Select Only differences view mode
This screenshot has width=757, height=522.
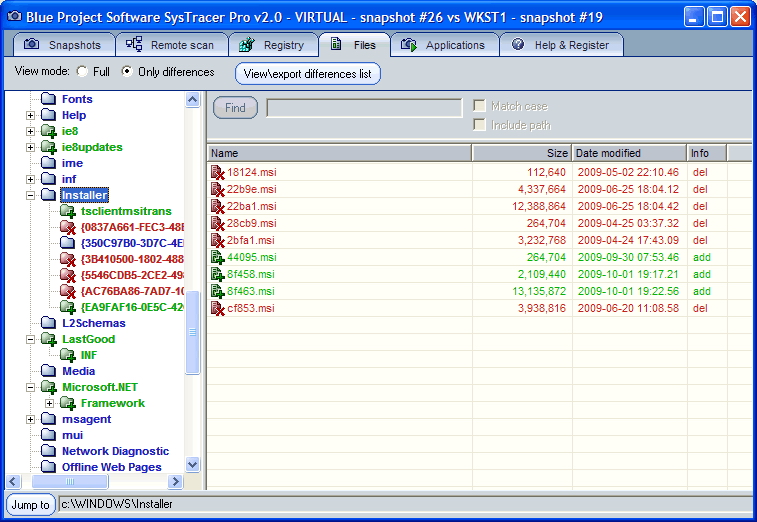point(127,72)
